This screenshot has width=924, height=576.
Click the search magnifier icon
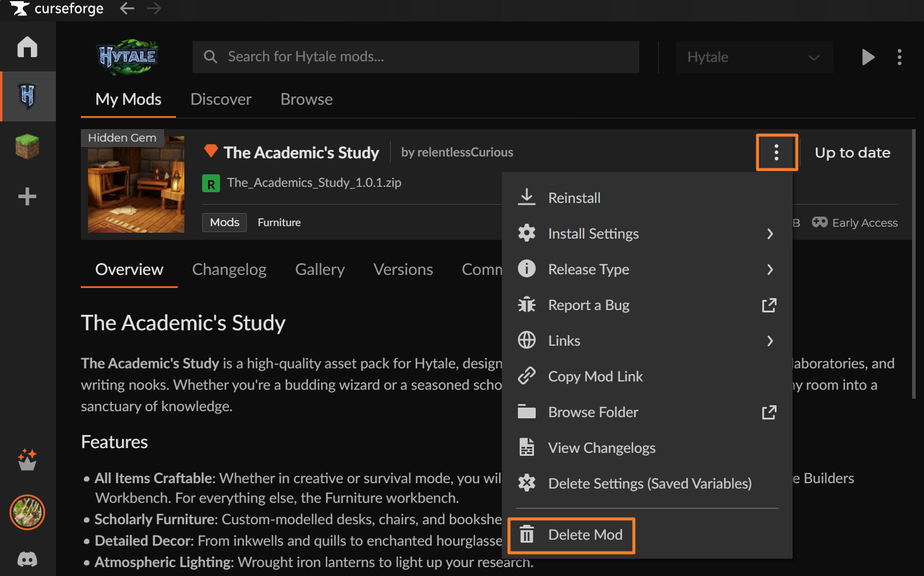point(210,57)
